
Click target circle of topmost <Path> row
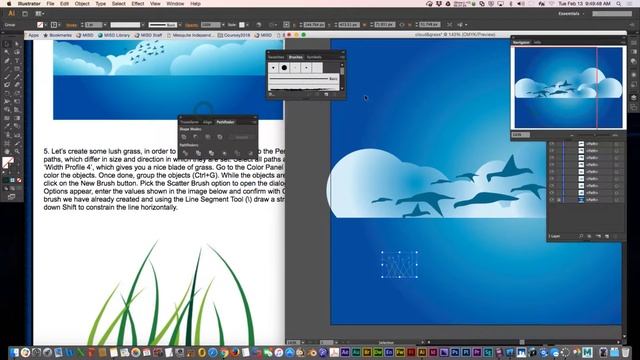616,144
